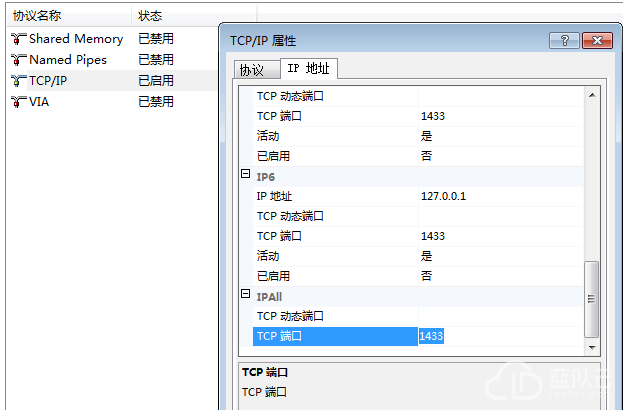This screenshot has width=623, height=410.
Task: Collapse the IPAll section
Action: pos(246,295)
